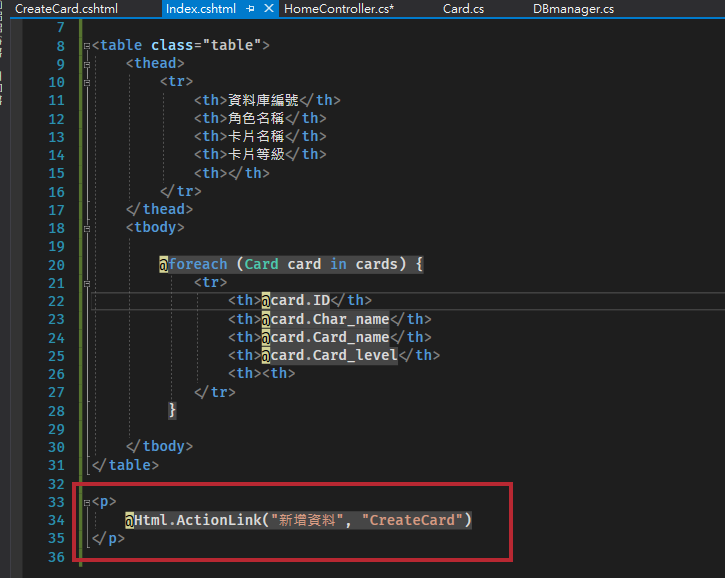This screenshot has height=578, width=725.
Task: Collapse the tr block at line 21
Action: [87, 283]
